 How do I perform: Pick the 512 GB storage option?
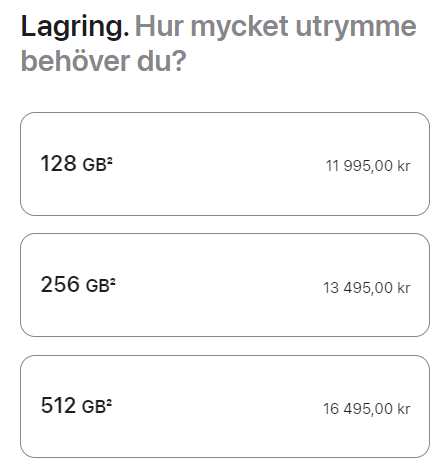(225, 406)
